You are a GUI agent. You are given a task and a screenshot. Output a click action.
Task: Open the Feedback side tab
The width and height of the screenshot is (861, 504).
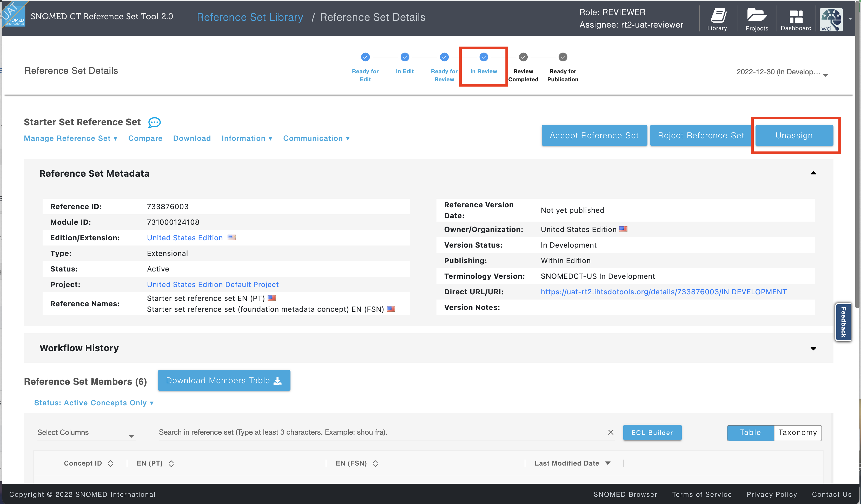click(843, 322)
